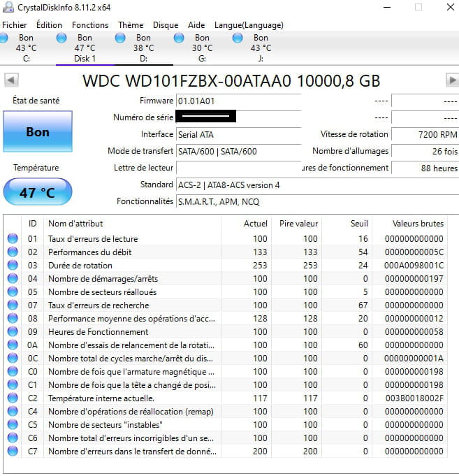Click the blue status orb for drive J:
This screenshot has width=459, height=476.
238,38
